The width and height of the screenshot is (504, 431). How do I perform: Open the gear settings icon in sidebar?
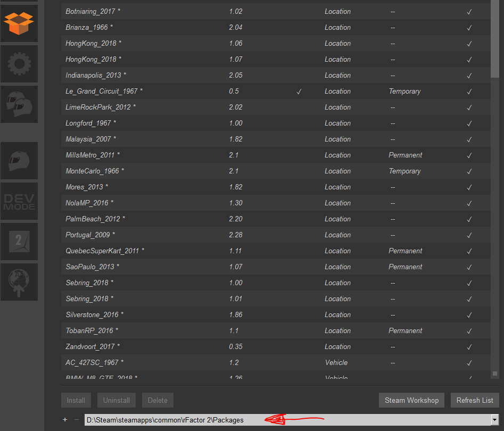coord(19,64)
